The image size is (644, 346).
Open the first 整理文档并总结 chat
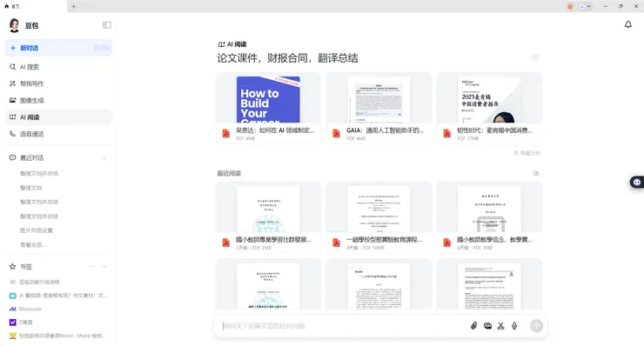39,173
